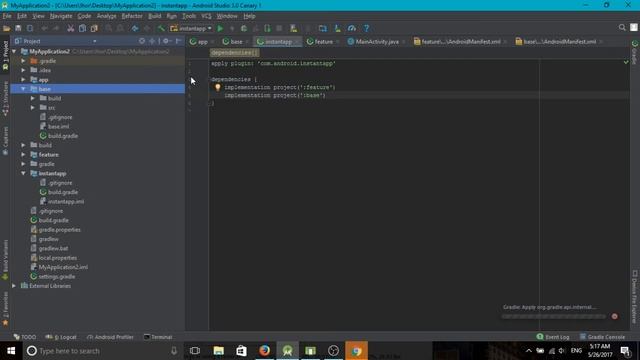Click the Synchronize toolbar icon
640x360 pixels.
pyautogui.click(x=30, y=28)
